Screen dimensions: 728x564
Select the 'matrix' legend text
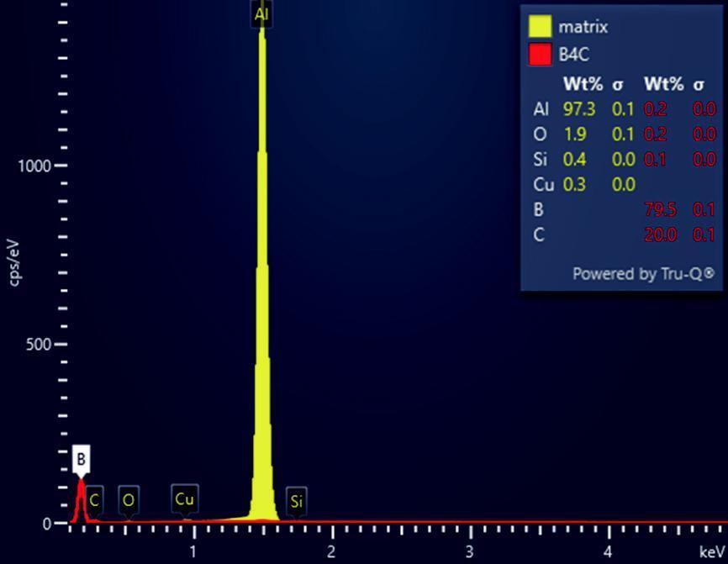[x=583, y=27]
